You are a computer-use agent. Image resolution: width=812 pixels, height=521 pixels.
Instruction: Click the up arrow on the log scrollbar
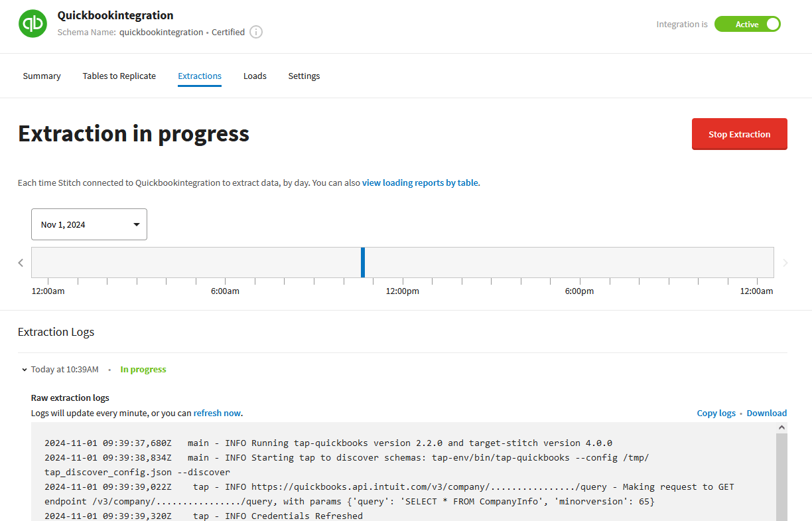[781, 427]
